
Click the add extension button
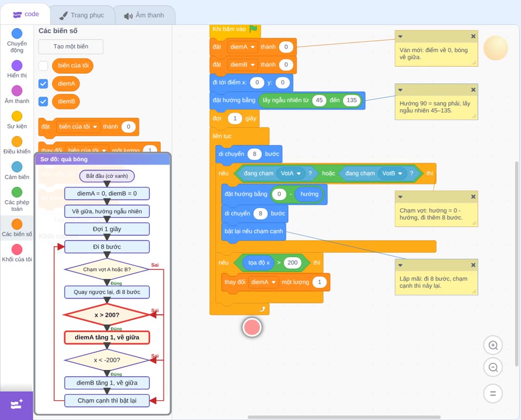[x=17, y=405]
